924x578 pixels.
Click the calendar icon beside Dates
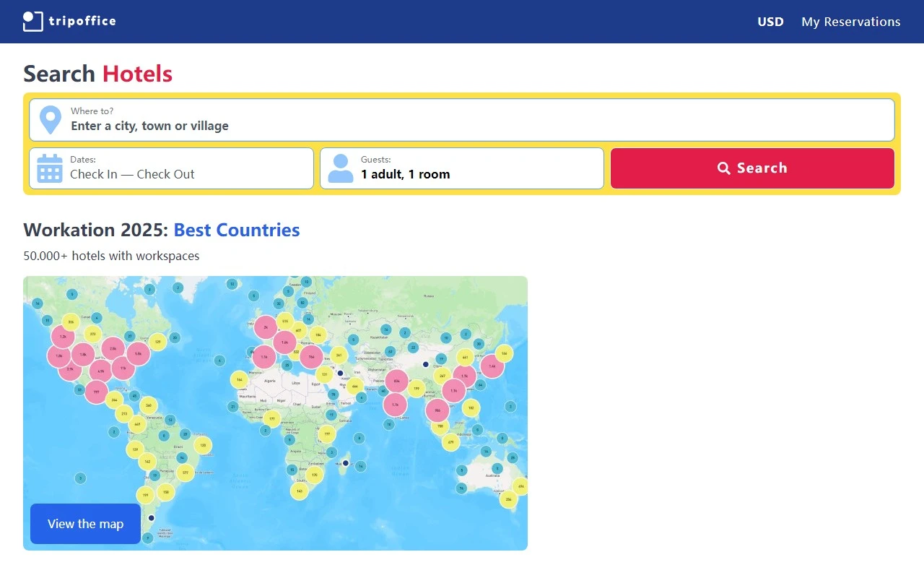coord(50,168)
